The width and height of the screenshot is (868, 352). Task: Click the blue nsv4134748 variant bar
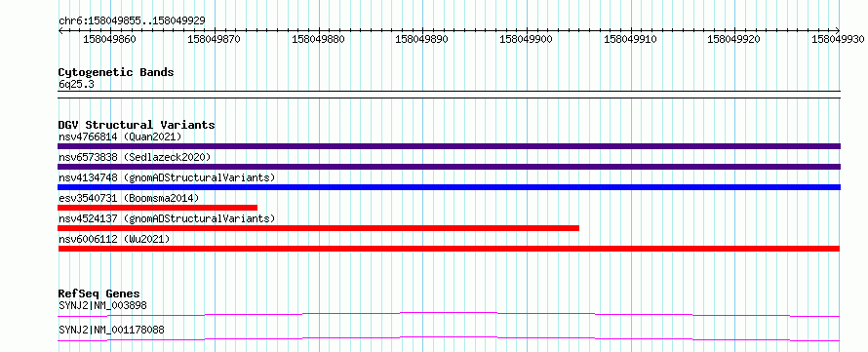(449, 187)
